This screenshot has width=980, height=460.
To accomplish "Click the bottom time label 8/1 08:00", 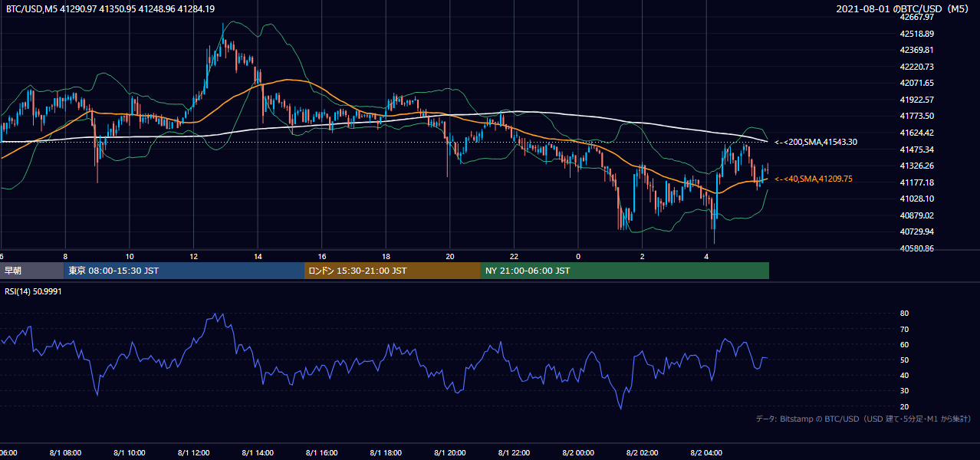I will point(65,453).
